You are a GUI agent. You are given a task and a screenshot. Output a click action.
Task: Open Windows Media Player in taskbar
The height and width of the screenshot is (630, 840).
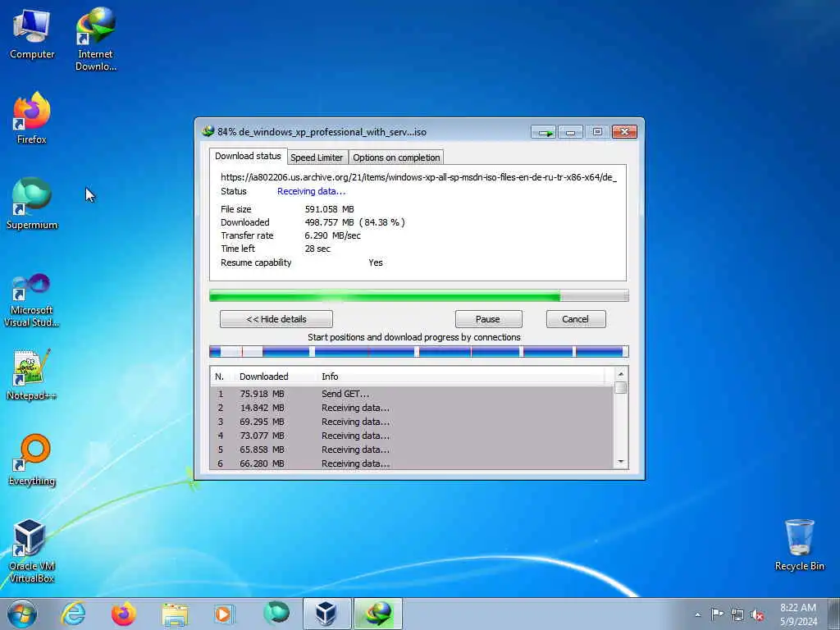[x=224, y=614]
